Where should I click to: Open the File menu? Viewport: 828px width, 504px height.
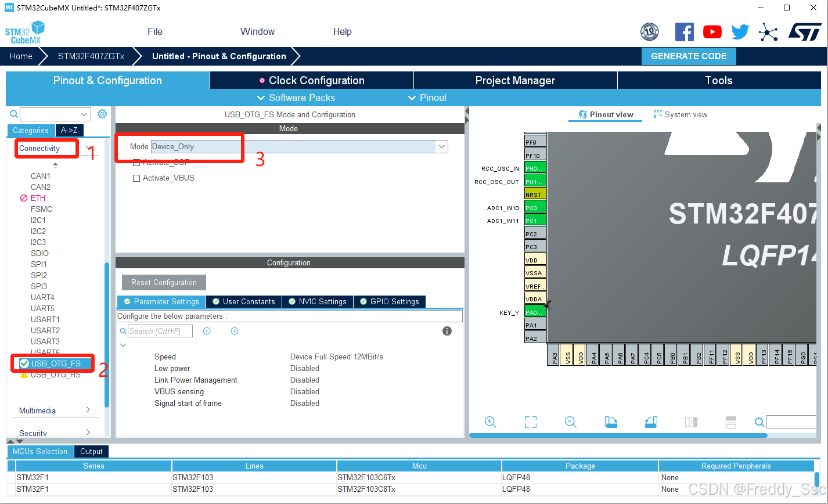click(155, 31)
